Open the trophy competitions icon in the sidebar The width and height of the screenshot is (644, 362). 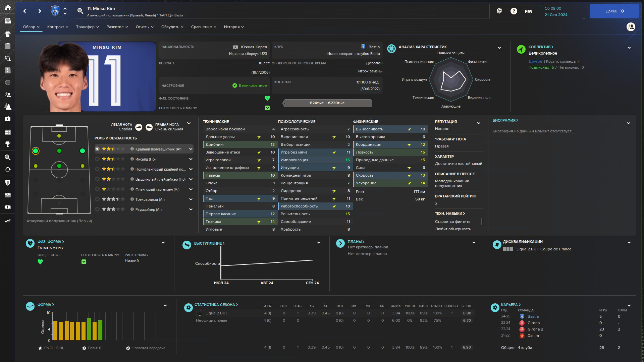pos(7,144)
